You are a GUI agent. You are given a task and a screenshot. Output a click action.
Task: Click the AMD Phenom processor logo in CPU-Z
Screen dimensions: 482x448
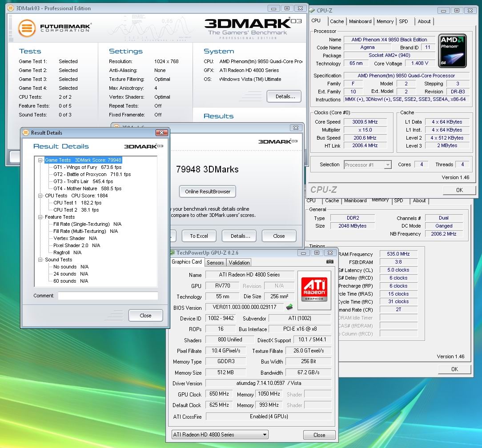click(452, 51)
